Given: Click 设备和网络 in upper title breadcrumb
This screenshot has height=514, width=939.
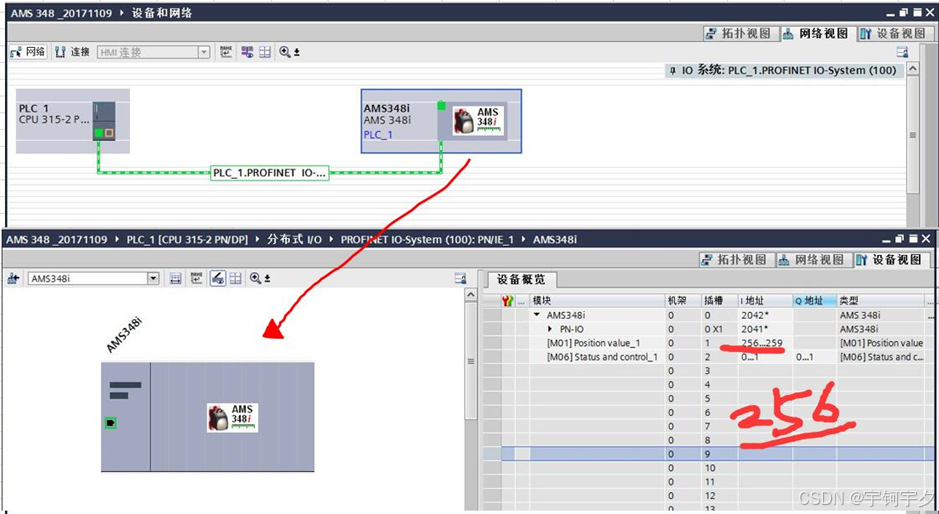Looking at the screenshot, I should (162, 13).
